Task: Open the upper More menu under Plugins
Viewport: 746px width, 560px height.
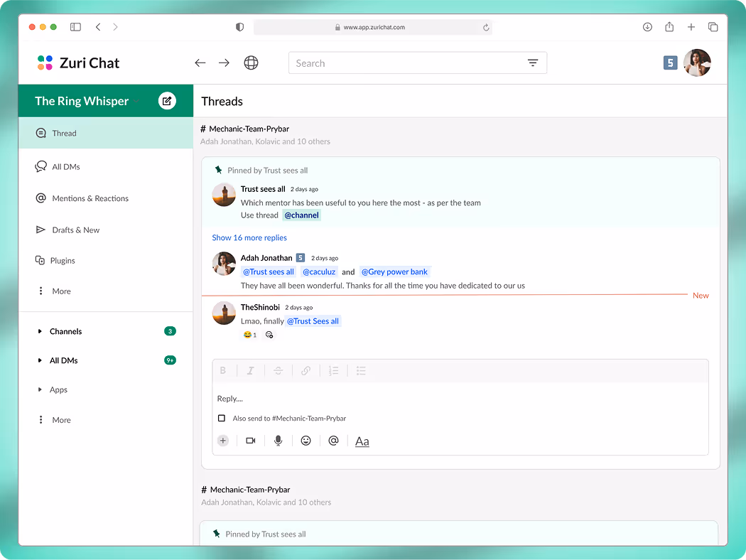Action: point(54,291)
